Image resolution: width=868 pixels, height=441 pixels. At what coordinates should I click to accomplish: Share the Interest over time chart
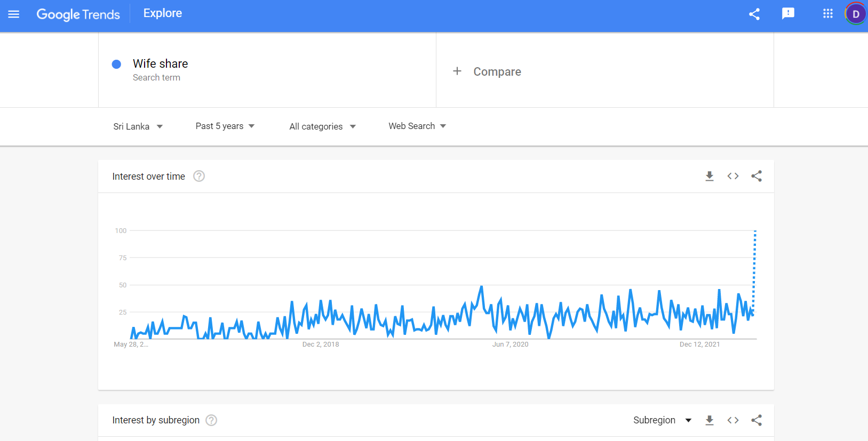pyautogui.click(x=756, y=176)
